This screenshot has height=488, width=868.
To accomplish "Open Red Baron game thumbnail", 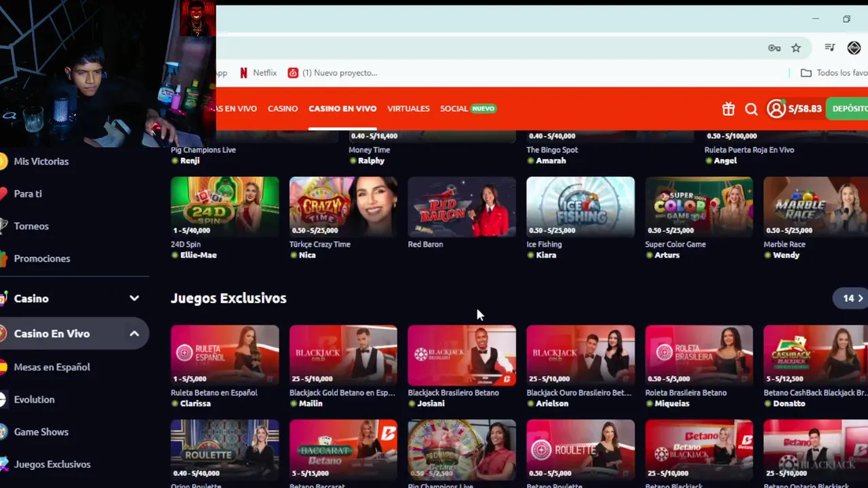I will point(462,207).
